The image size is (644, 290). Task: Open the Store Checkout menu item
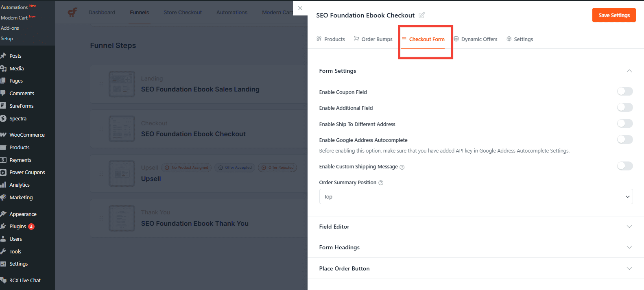click(x=182, y=12)
